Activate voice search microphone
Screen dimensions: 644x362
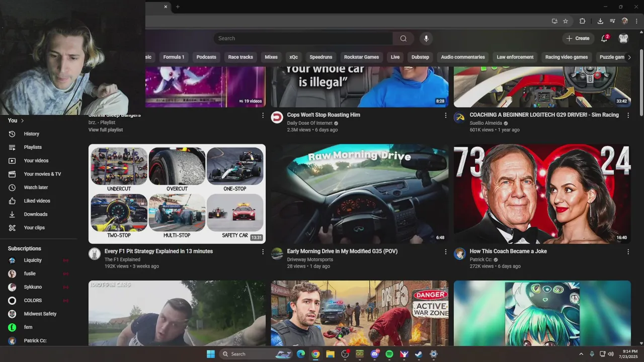[426, 38]
